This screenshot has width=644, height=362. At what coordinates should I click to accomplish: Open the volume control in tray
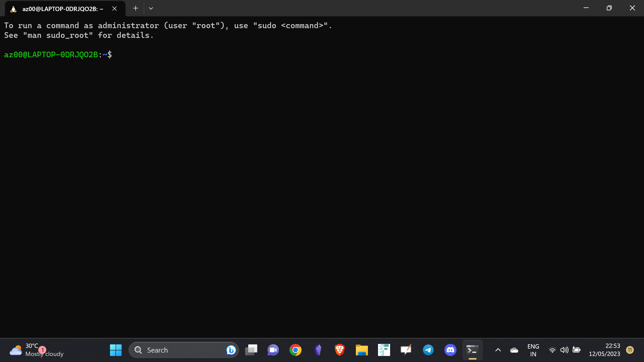(564, 350)
